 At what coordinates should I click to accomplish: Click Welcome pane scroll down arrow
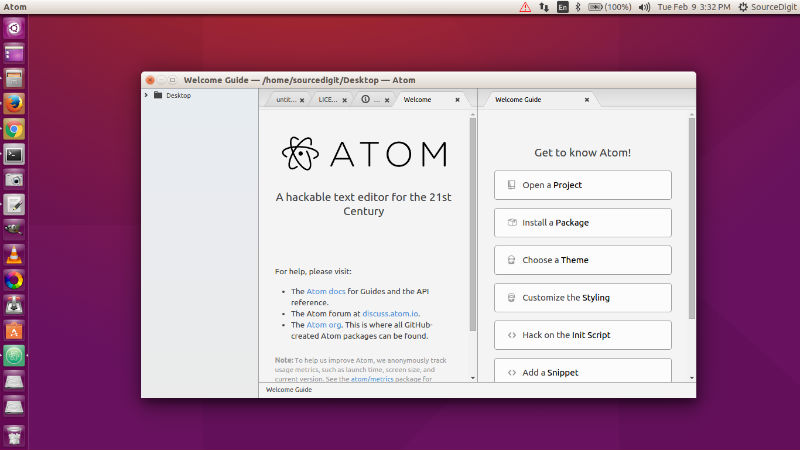point(472,378)
